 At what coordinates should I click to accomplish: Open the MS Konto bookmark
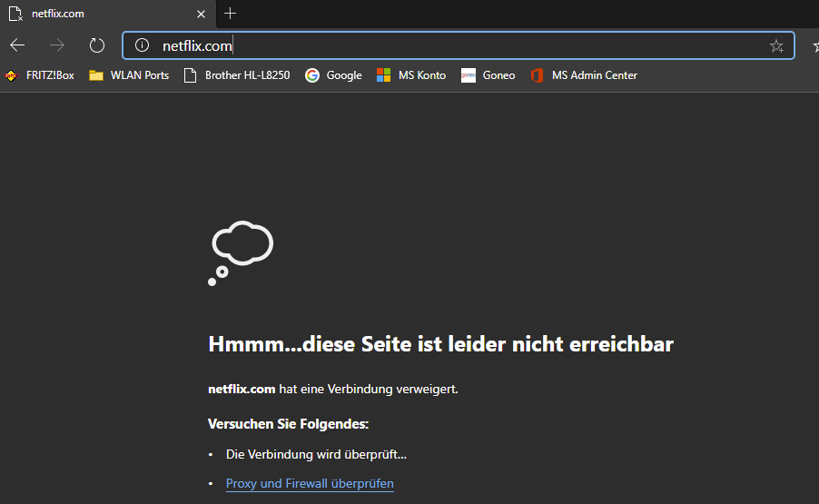411,75
